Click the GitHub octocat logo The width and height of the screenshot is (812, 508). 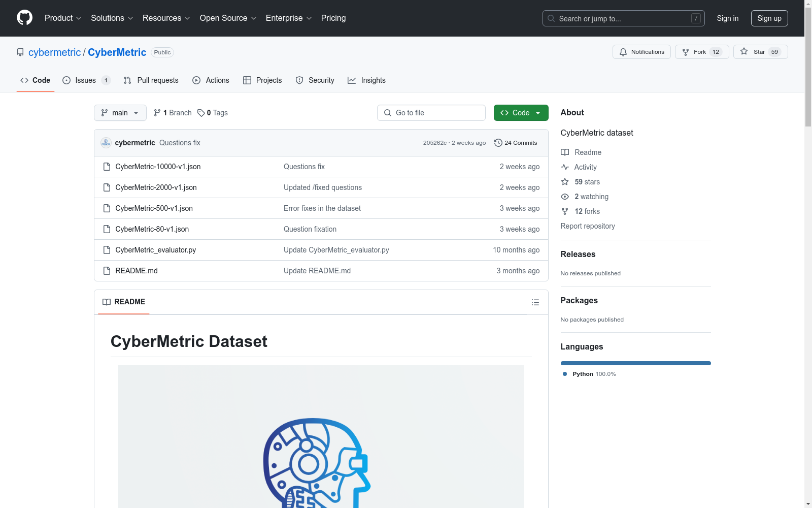(24, 18)
